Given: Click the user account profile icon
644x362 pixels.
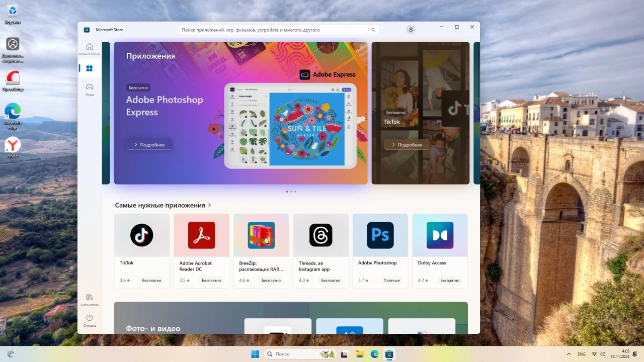Looking at the screenshot, I should point(411,30).
